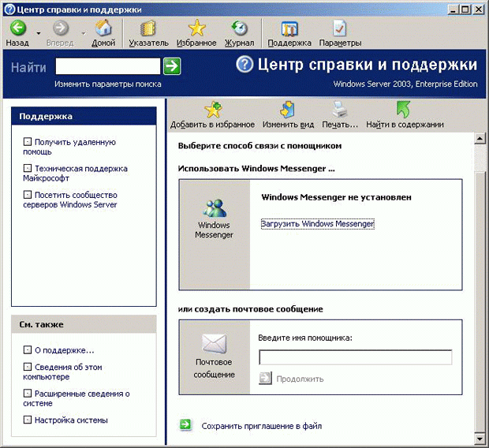The height and width of the screenshot is (448, 489).
Task: Click Загрузить Windows Messenger link
Action: pos(318,224)
